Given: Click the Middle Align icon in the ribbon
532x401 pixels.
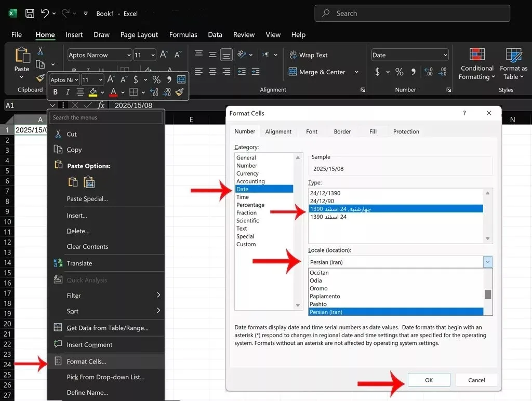Looking at the screenshot, I should pos(212,55).
